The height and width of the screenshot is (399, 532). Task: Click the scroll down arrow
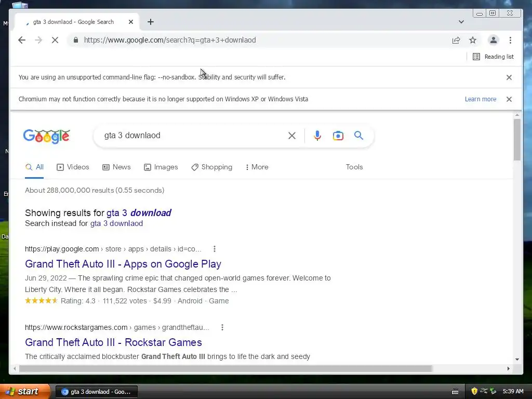coord(517,360)
